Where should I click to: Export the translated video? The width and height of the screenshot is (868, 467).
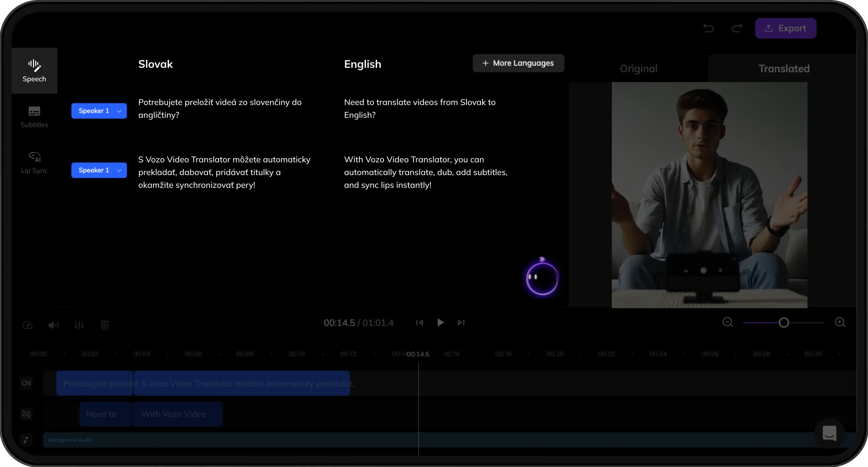tap(785, 28)
